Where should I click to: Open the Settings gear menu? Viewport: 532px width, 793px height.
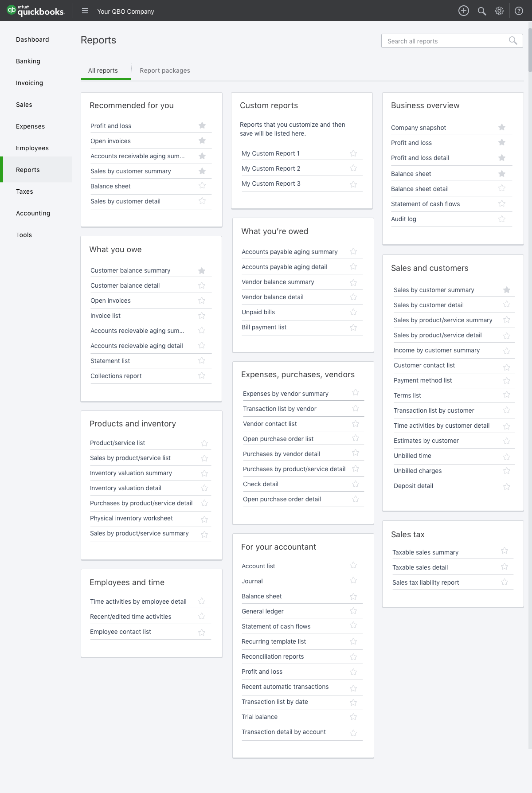click(x=500, y=11)
